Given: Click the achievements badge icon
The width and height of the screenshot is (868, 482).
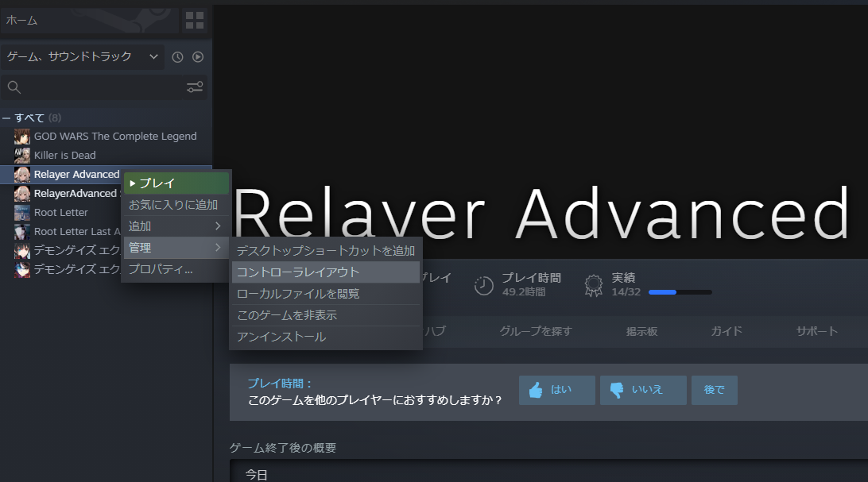Looking at the screenshot, I should pos(594,285).
